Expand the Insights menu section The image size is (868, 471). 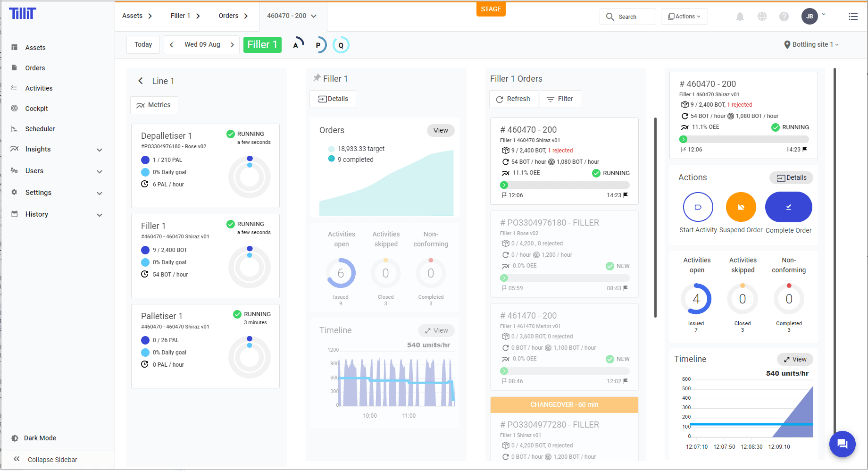point(57,149)
